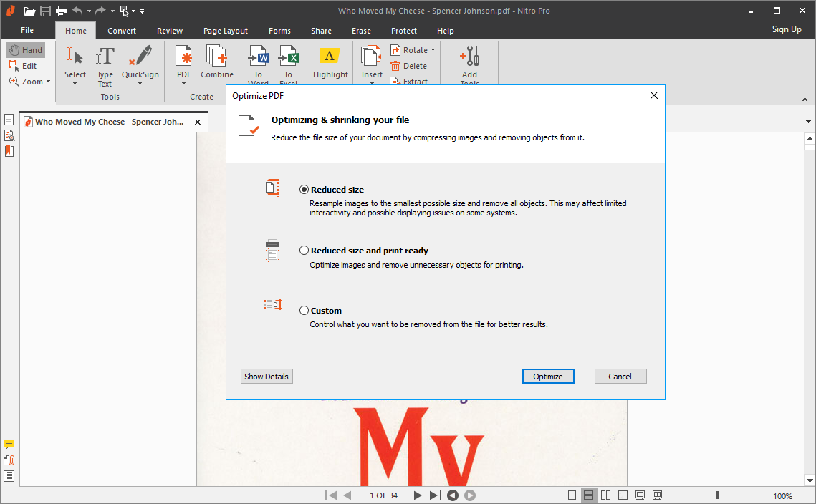Go to the previous page

tap(347, 495)
